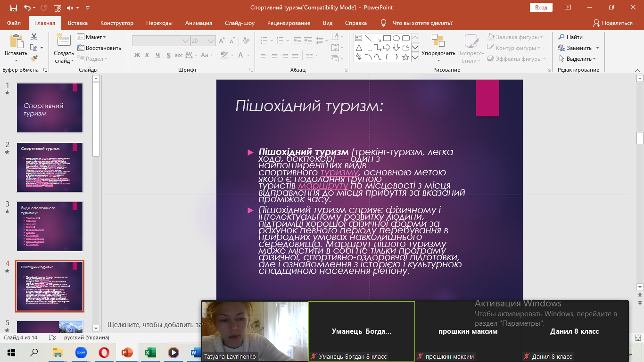The image size is (644, 362).
Task: Start slideshow from beginning icon in title bar
Action: click(58, 8)
